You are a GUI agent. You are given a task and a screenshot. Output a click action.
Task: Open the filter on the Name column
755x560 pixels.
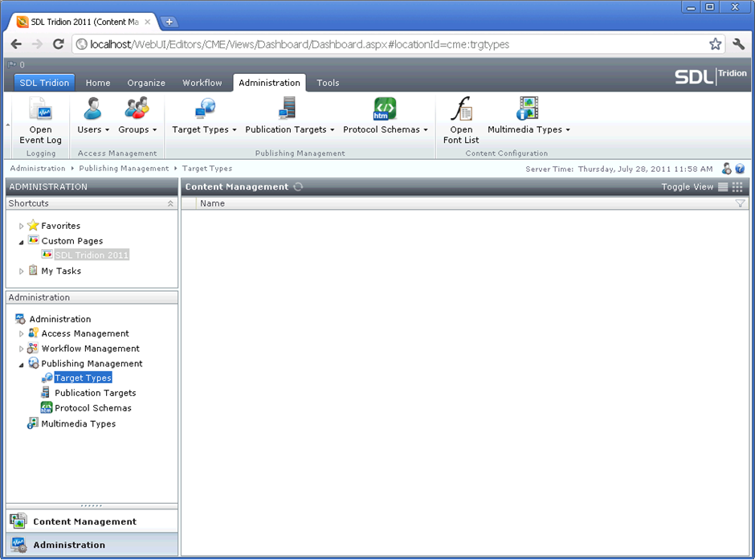click(x=740, y=204)
